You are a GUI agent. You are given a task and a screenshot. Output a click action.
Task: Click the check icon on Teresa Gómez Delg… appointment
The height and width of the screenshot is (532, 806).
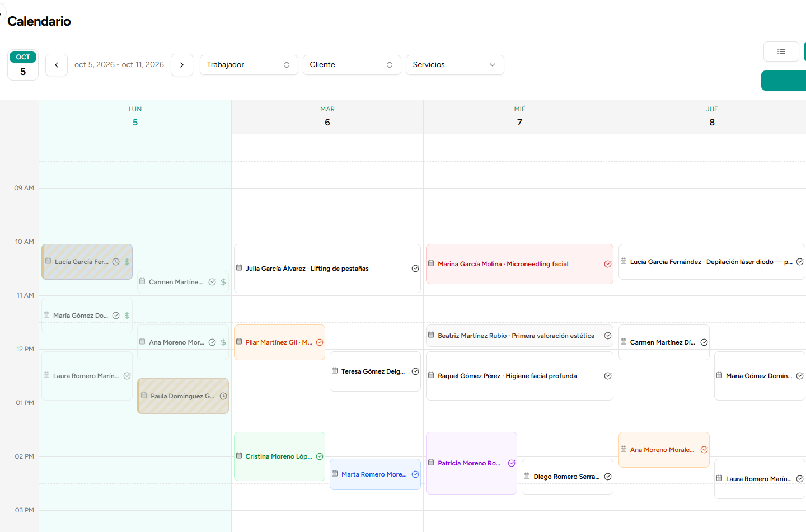coord(415,371)
